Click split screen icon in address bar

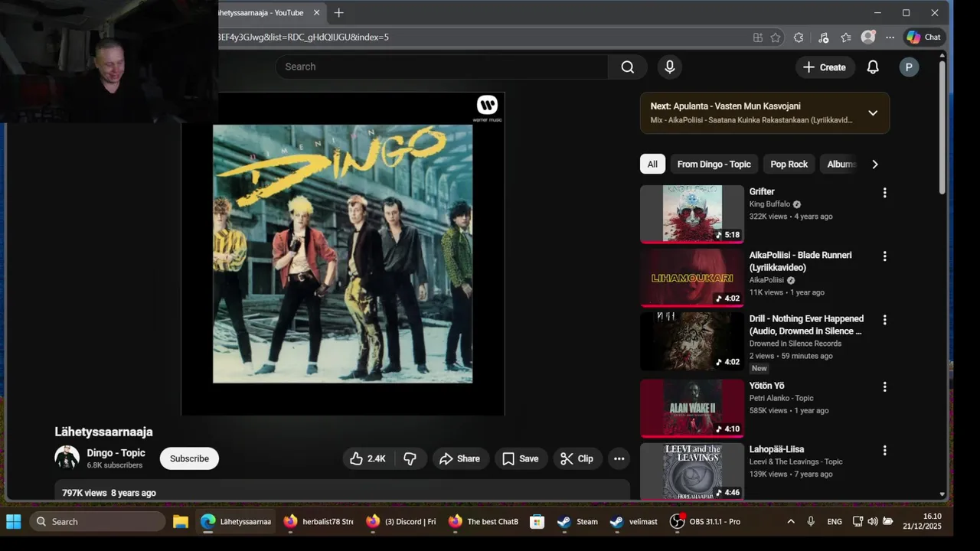click(757, 37)
